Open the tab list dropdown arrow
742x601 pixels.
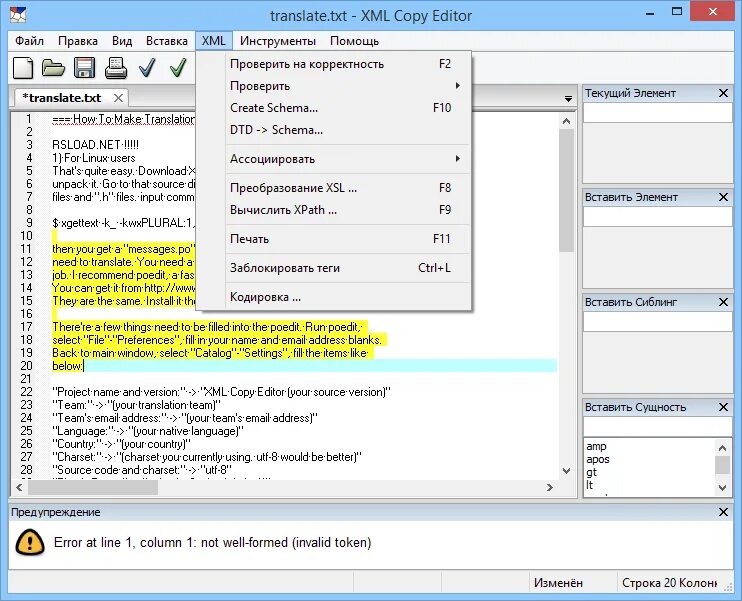568,99
